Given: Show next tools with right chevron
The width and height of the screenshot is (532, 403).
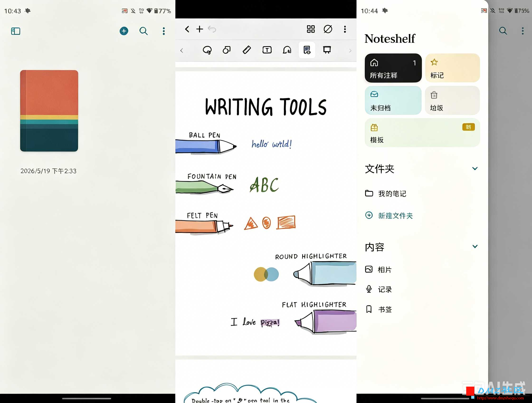Looking at the screenshot, I should coord(350,51).
